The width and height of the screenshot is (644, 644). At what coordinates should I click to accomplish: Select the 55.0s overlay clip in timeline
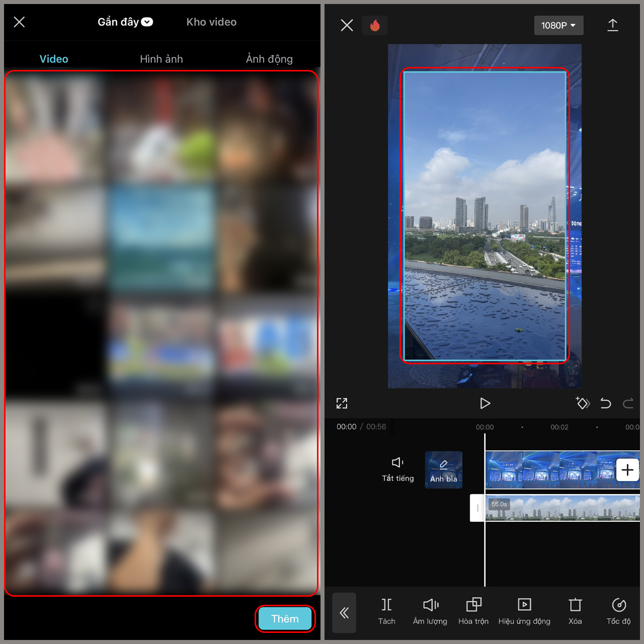point(562,508)
